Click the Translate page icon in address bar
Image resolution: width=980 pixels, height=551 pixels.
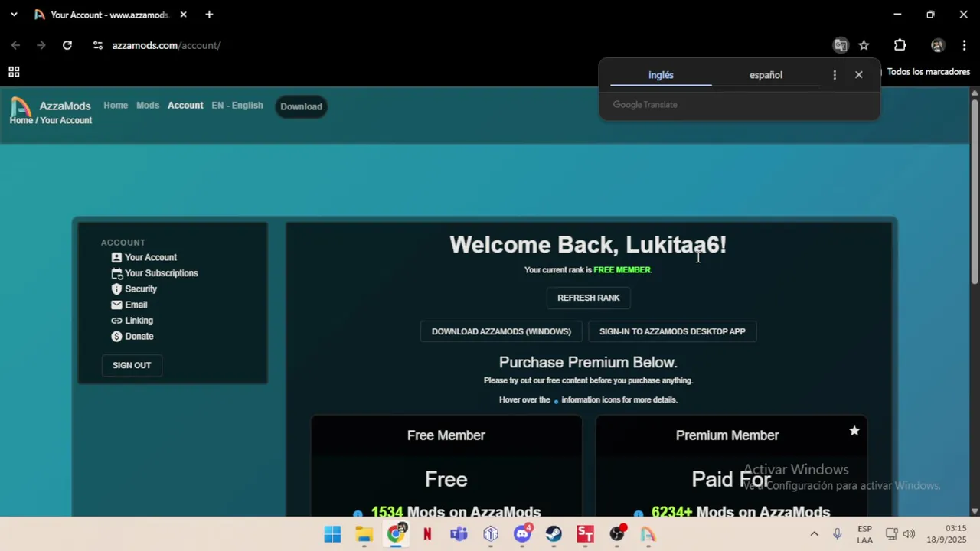[x=841, y=45]
